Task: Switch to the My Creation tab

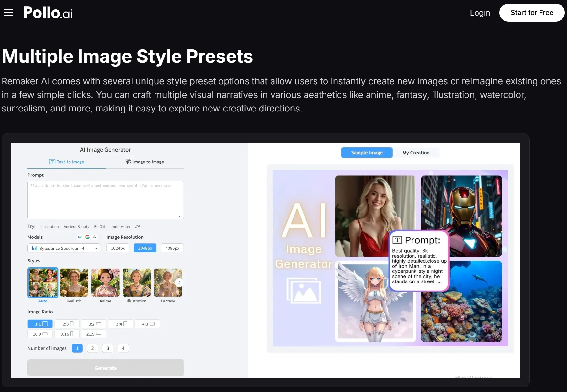Action: tap(416, 153)
